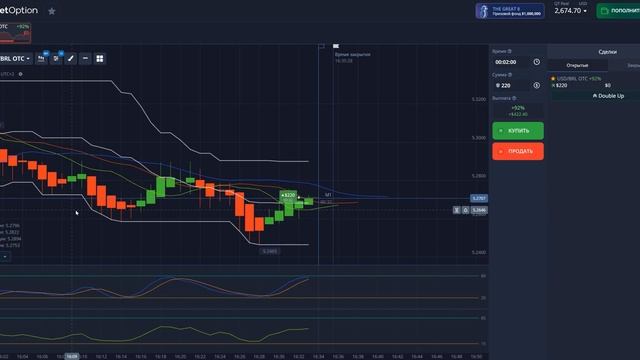The image size is (640, 360).
Task: Click the 5.2465 low price label
Action: [270, 251]
